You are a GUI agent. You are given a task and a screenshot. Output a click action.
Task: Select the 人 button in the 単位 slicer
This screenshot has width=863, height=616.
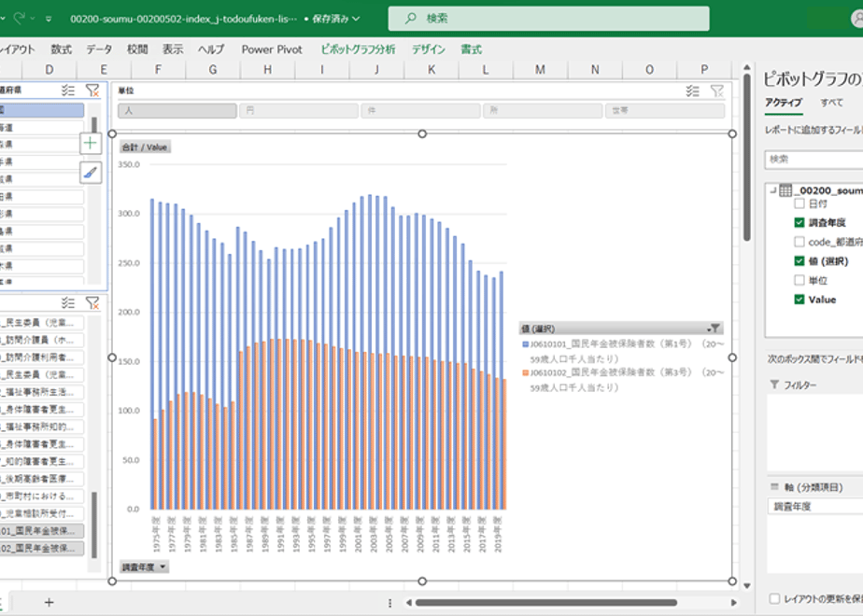tap(177, 110)
